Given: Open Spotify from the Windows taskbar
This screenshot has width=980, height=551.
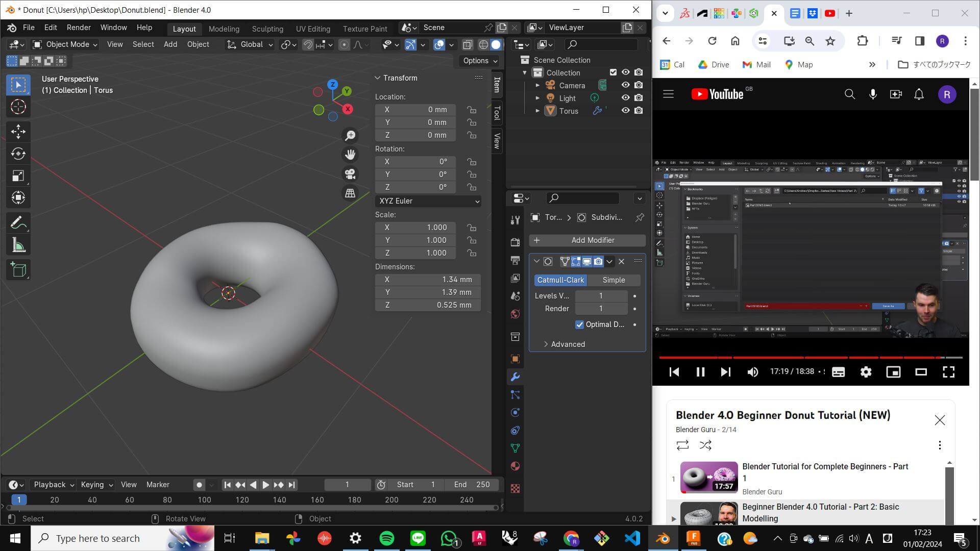Looking at the screenshot, I should 386,538.
